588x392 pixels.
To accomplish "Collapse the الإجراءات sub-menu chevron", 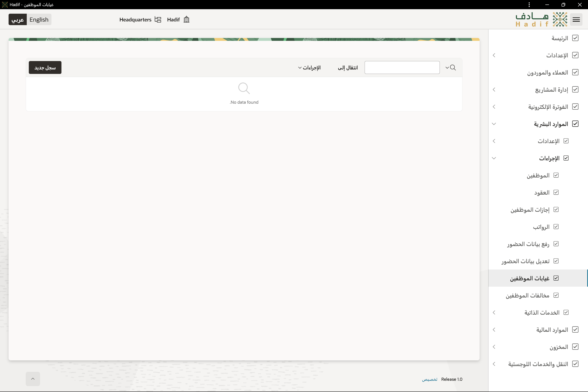I will [494, 158].
